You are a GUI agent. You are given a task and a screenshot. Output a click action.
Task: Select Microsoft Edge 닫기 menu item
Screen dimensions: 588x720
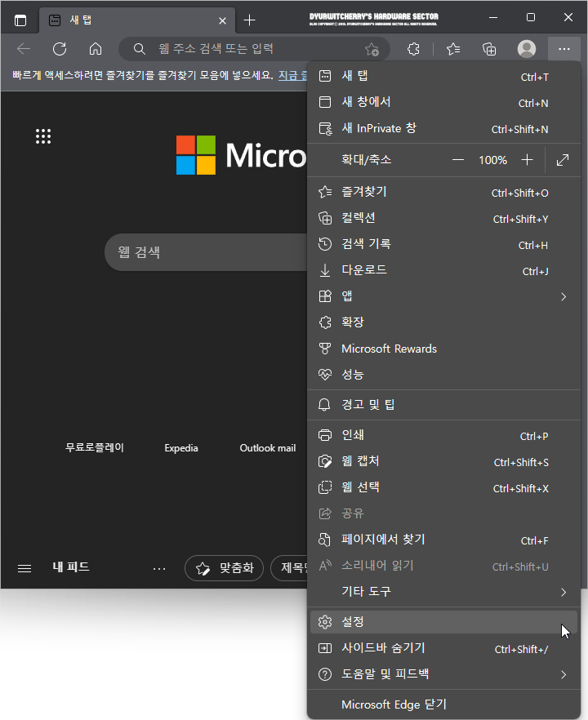point(443,704)
